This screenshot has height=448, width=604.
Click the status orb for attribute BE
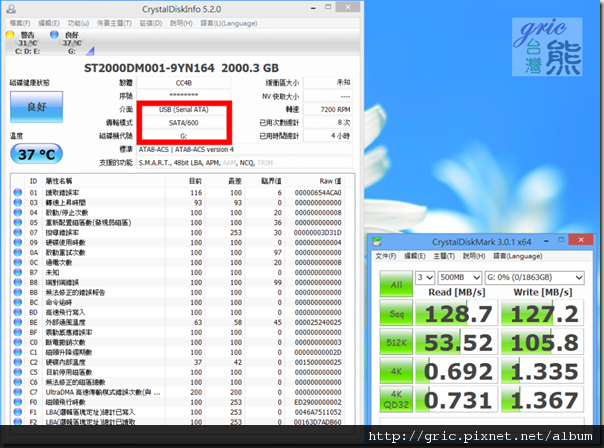tap(18, 322)
